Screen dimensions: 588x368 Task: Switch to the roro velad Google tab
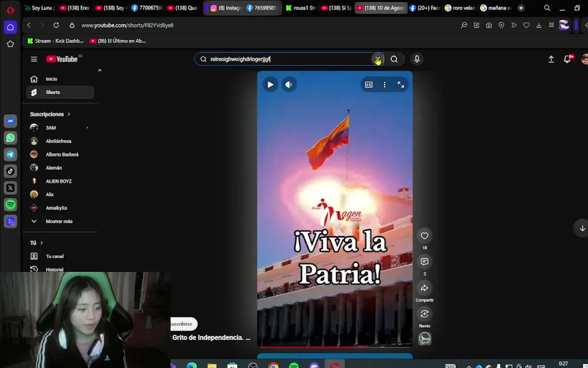(x=460, y=8)
